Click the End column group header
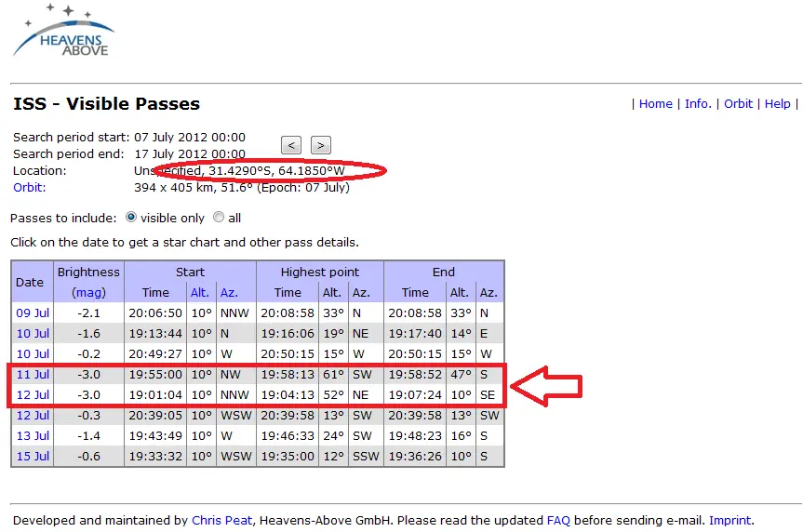803x532 pixels. point(444,272)
